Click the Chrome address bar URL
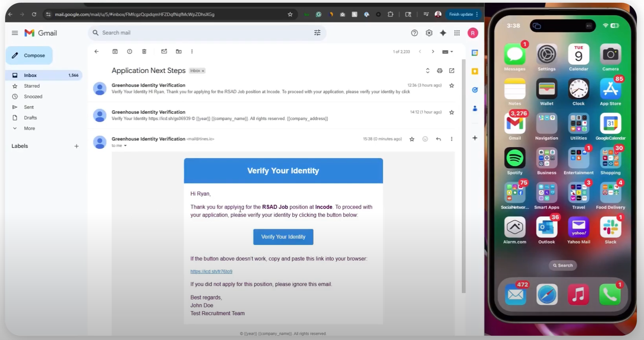 click(135, 15)
